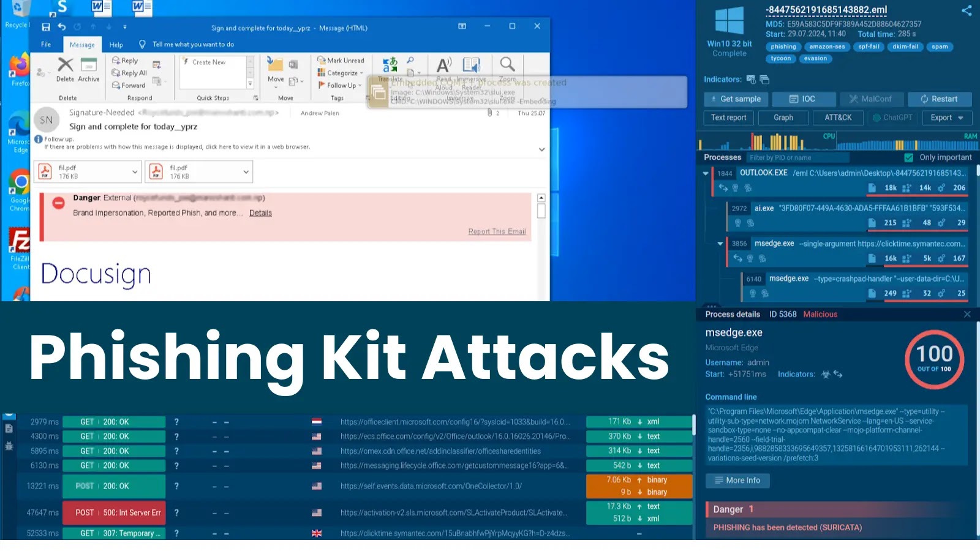Click the share icon beside the .eml title
This screenshot has height=551, width=980.
967,10
